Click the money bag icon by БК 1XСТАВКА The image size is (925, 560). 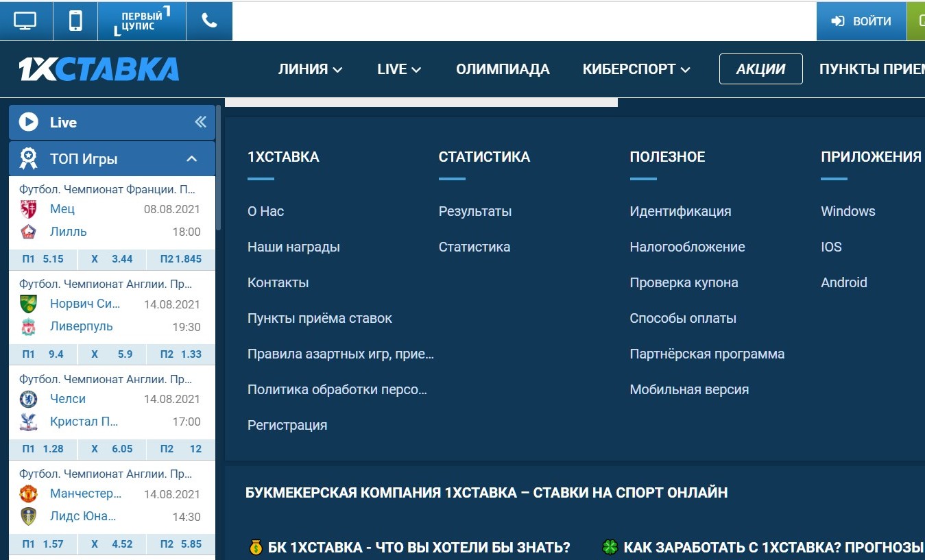pyautogui.click(x=255, y=547)
